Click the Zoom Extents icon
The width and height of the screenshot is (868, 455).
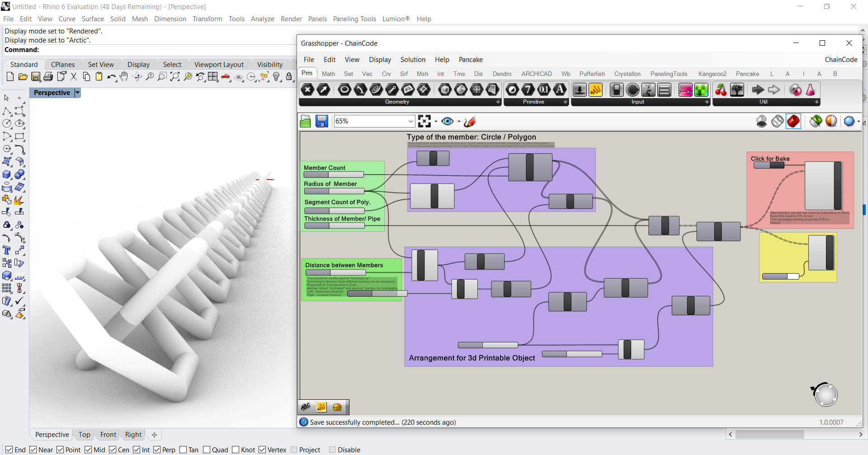(175, 77)
